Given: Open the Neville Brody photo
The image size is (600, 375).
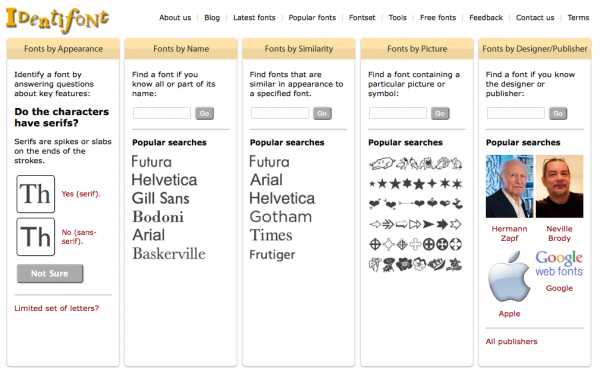Looking at the screenshot, I should pyautogui.click(x=559, y=186).
